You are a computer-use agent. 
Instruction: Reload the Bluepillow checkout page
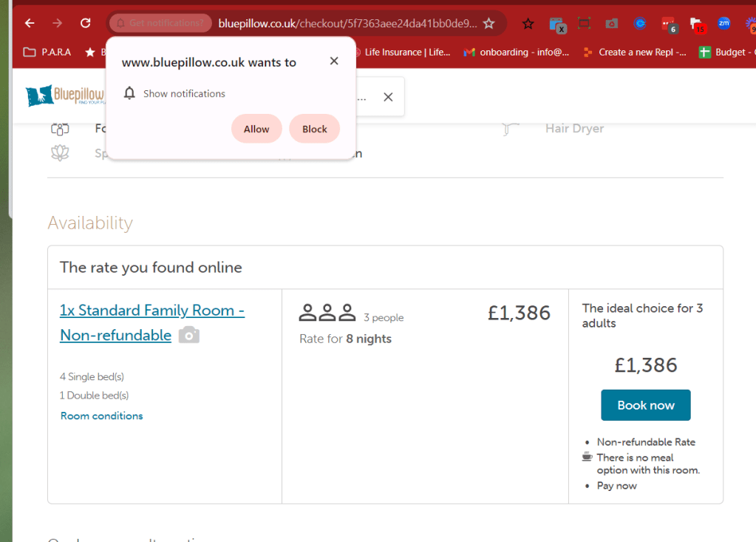[x=85, y=23]
